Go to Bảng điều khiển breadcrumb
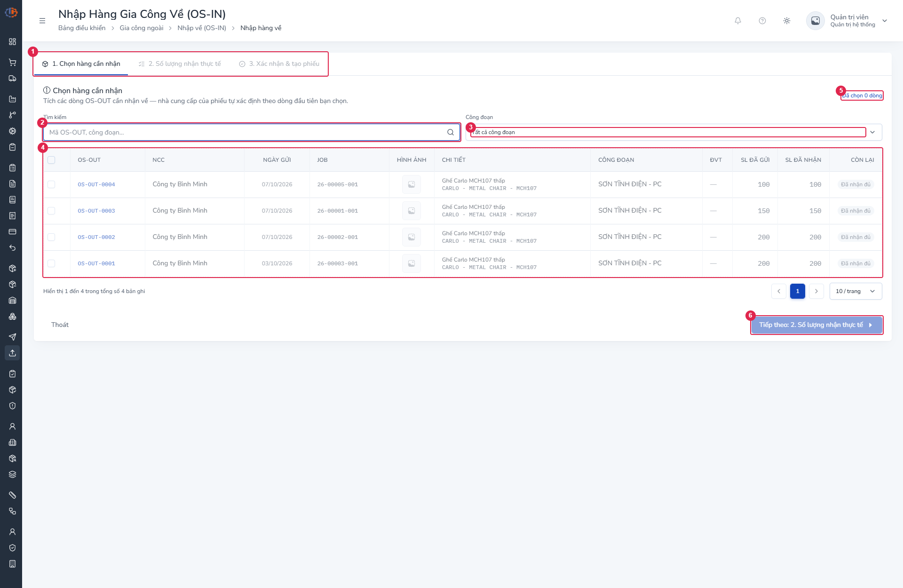The width and height of the screenshot is (903, 588). [82, 28]
